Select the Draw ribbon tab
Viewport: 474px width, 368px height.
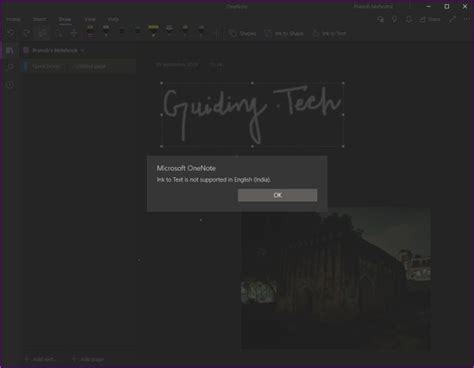(x=65, y=19)
